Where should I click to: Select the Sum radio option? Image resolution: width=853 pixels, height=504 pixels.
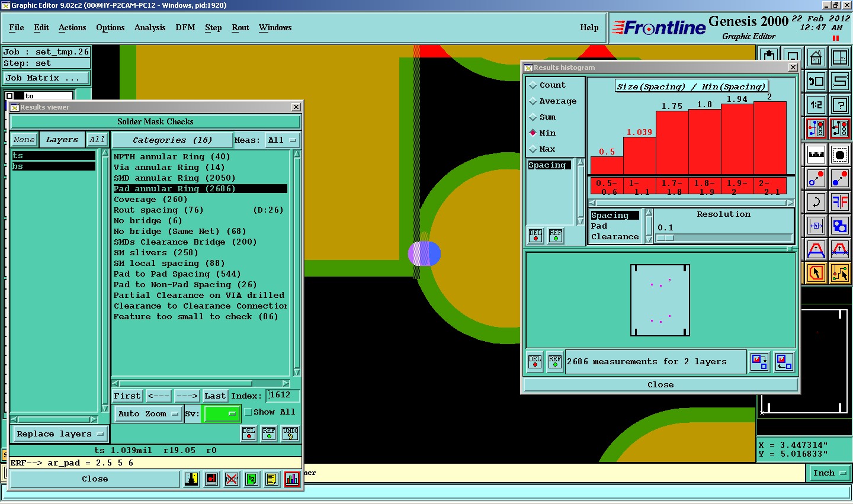click(x=542, y=117)
